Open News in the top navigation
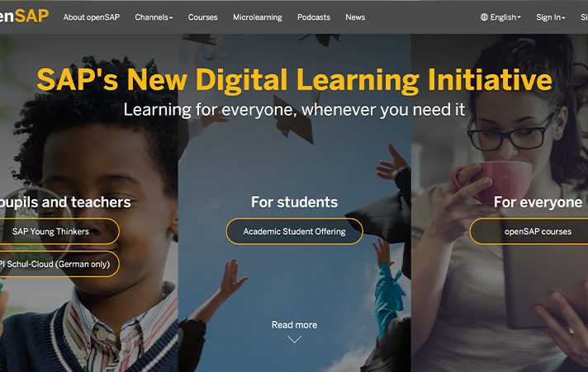Viewport: 588px width, 372px height. (355, 17)
